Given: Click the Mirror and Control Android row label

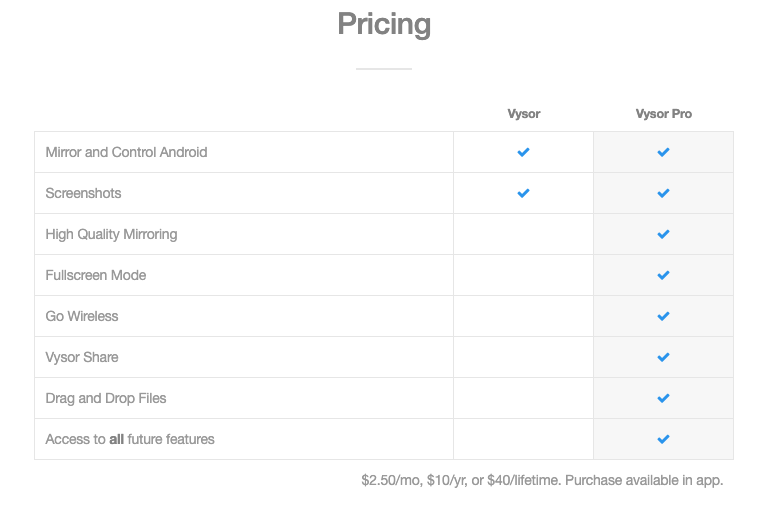Looking at the screenshot, I should coord(126,152).
